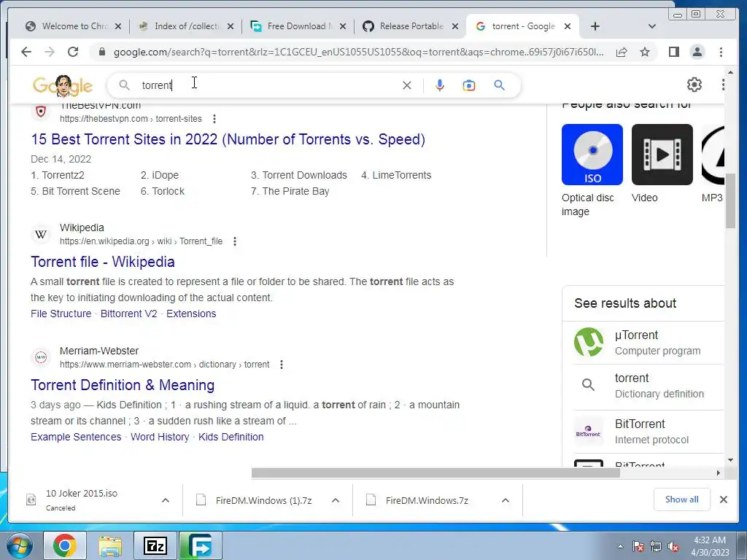Submit search with the blue magnifier icon
This screenshot has height=560, width=747.
pyautogui.click(x=499, y=85)
